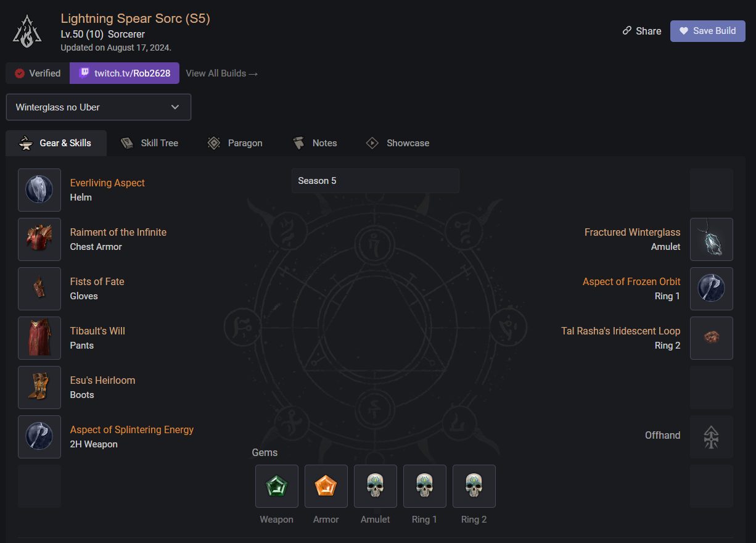This screenshot has height=543, width=756.
Task: Click the Verified badge
Action: point(38,73)
